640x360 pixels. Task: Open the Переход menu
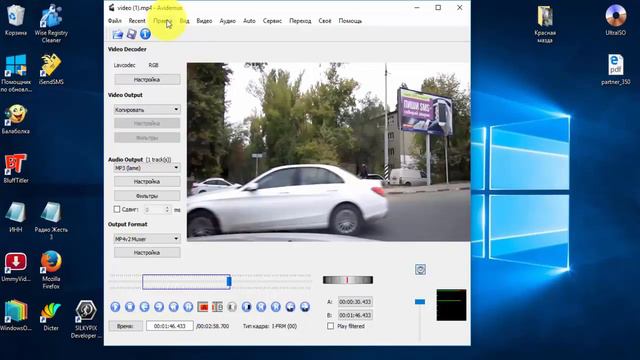tap(300, 21)
